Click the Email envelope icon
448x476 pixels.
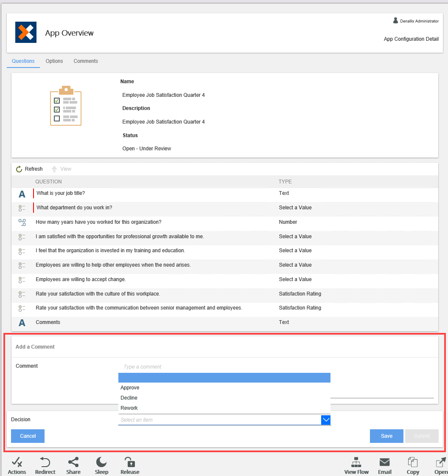coord(385,462)
